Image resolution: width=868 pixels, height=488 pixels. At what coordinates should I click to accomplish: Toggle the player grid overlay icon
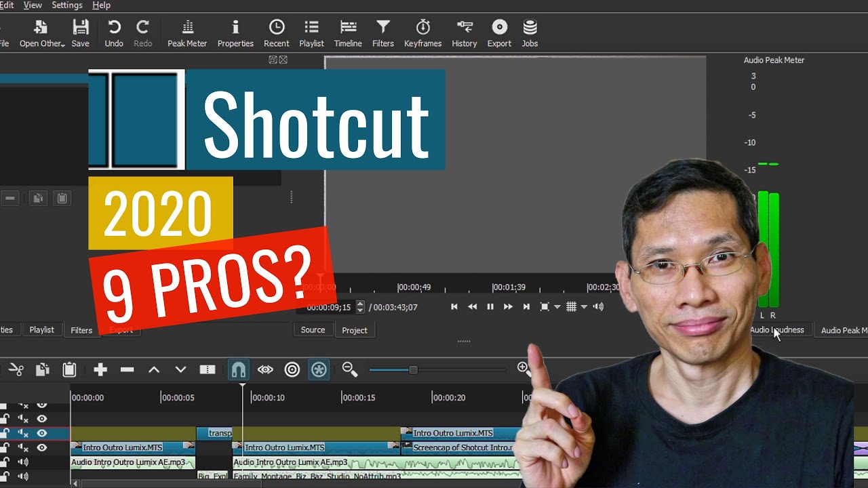571,306
